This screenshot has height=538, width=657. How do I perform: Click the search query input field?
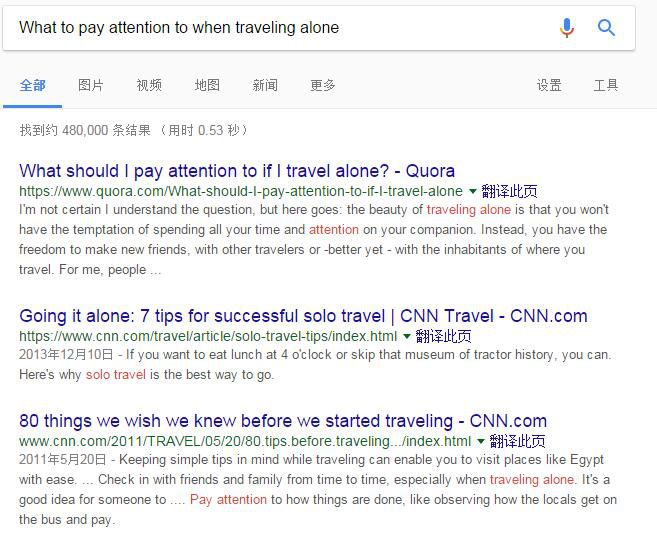[x=280, y=28]
